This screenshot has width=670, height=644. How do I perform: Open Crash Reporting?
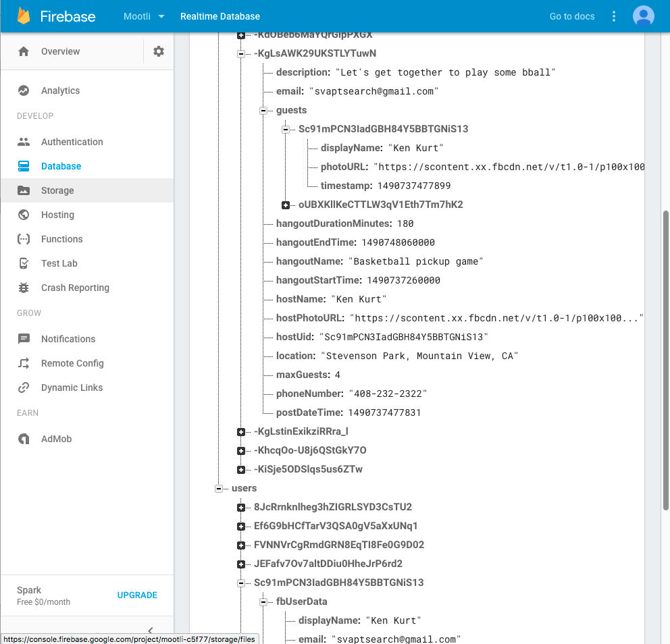coord(74,288)
